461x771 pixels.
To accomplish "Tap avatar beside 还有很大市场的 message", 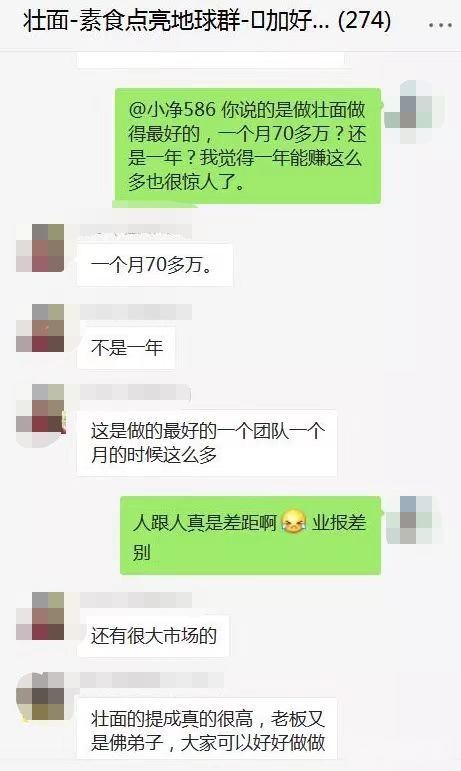I will click(40, 616).
